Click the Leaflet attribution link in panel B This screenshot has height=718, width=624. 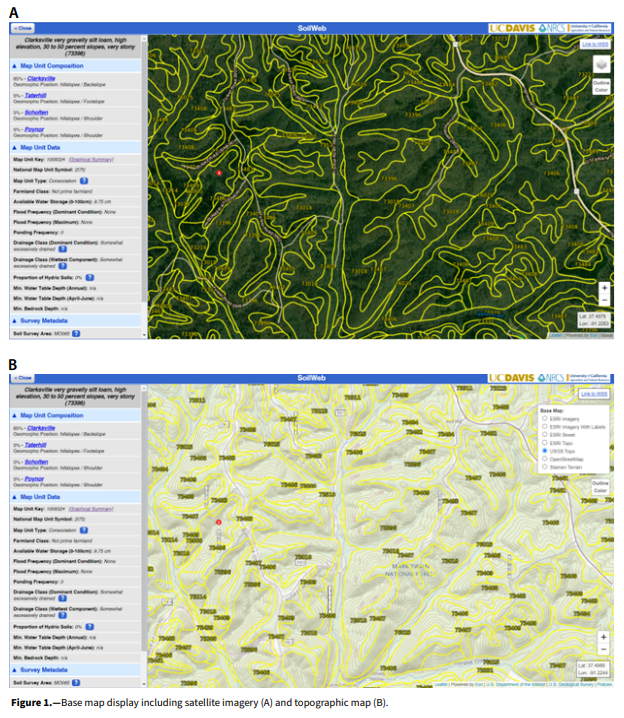[x=441, y=685]
